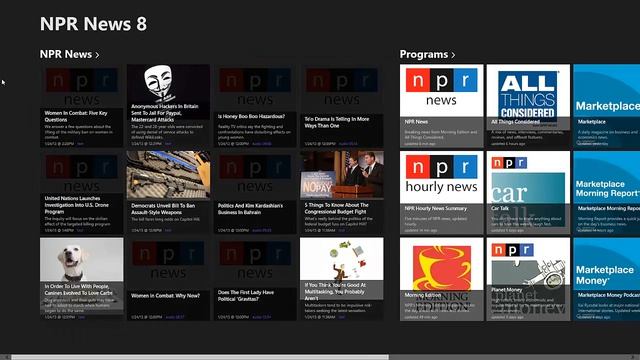
Task: Open Politics And Kim Kardashian's Business In Bahrain
Action: pos(255,193)
